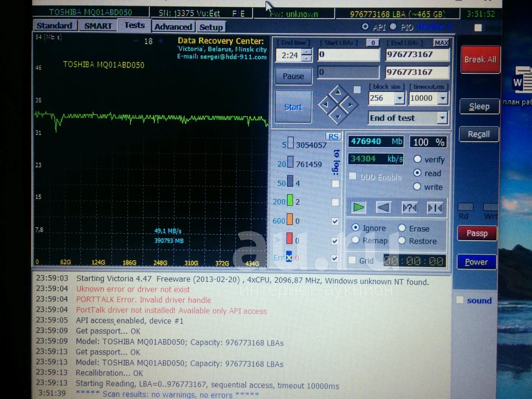Click the Passp button

pyautogui.click(x=477, y=233)
